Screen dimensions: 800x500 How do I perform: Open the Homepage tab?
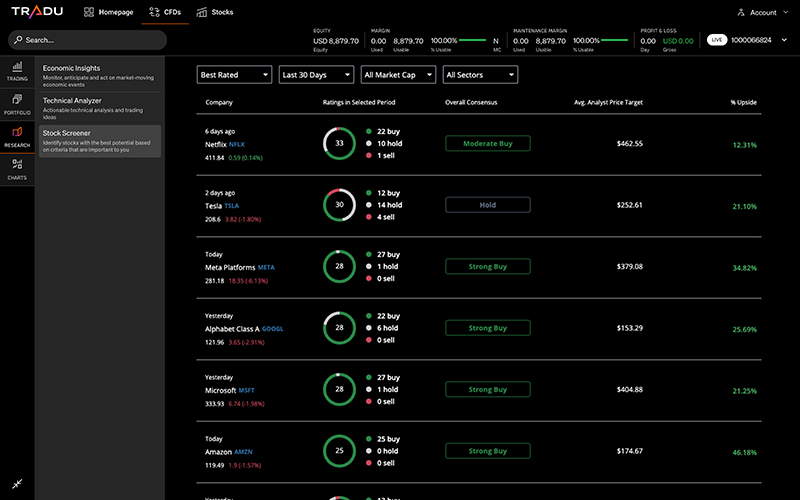click(x=109, y=12)
